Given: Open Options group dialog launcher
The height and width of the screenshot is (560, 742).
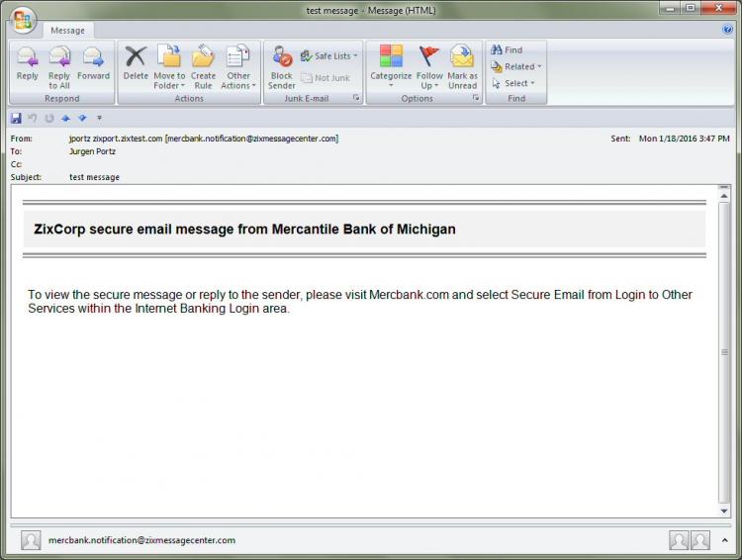Looking at the screenshot, I should pos(476,98).
